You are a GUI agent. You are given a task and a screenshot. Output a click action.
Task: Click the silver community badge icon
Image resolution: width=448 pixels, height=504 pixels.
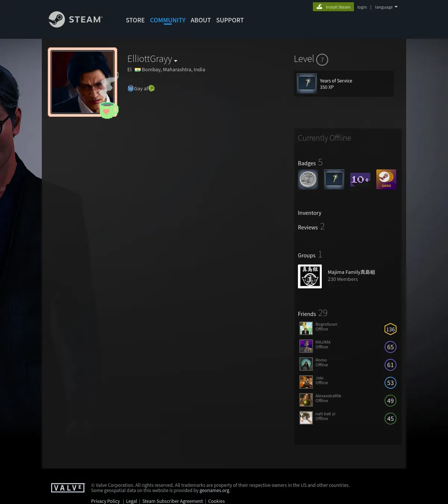coord(308,179)
